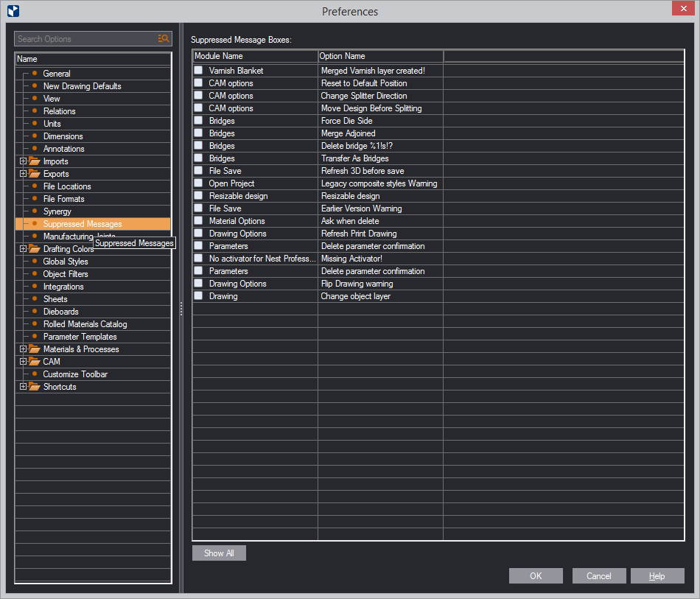The width and height of the screenshot is (700, 599).
Task: Click the application logo icon in the title bar
Action: (x=13, y=11)
